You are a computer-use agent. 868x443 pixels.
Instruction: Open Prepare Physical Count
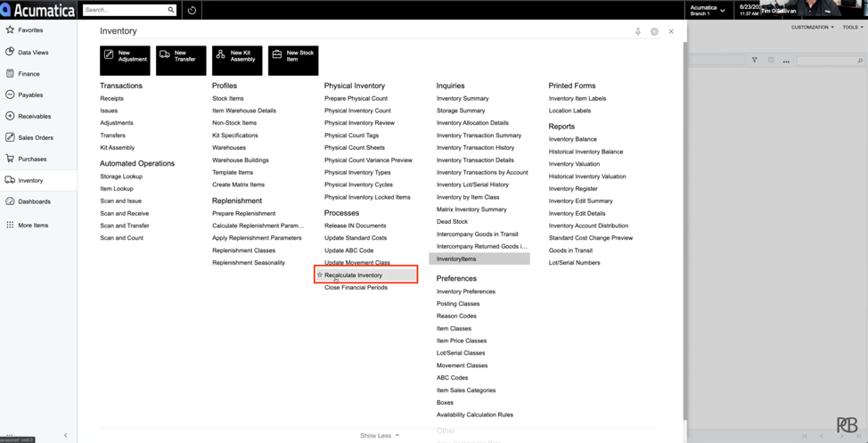tap(356, 98)
